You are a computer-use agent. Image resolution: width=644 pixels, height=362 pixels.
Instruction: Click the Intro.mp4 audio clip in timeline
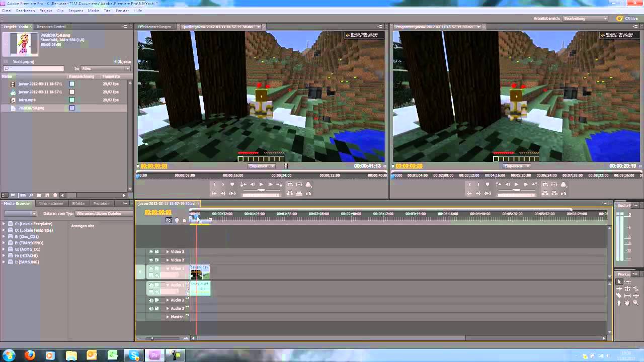(x=200, y=288)
